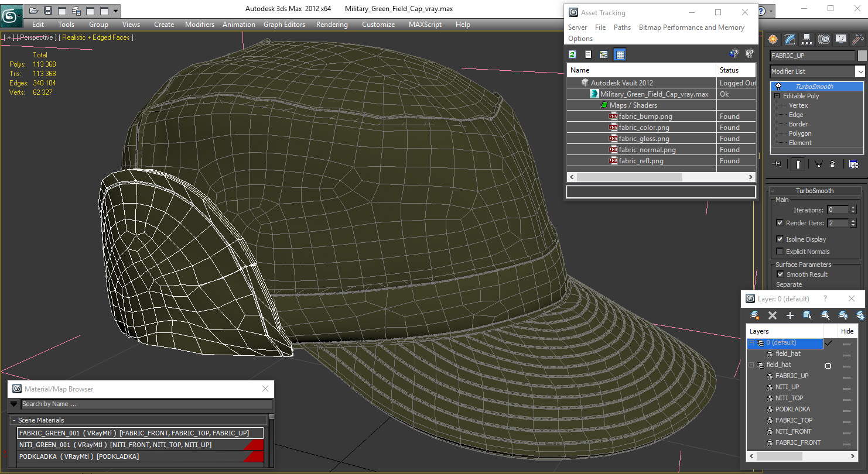Toggle Show End Result icon
This screenshot has width=868, height=474.
pos(798,164)
